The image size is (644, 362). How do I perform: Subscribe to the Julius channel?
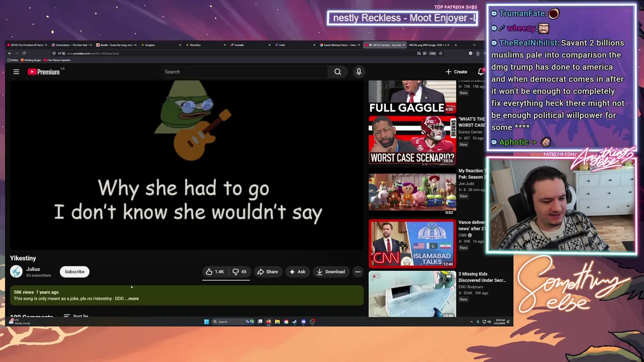pos(74,271)
